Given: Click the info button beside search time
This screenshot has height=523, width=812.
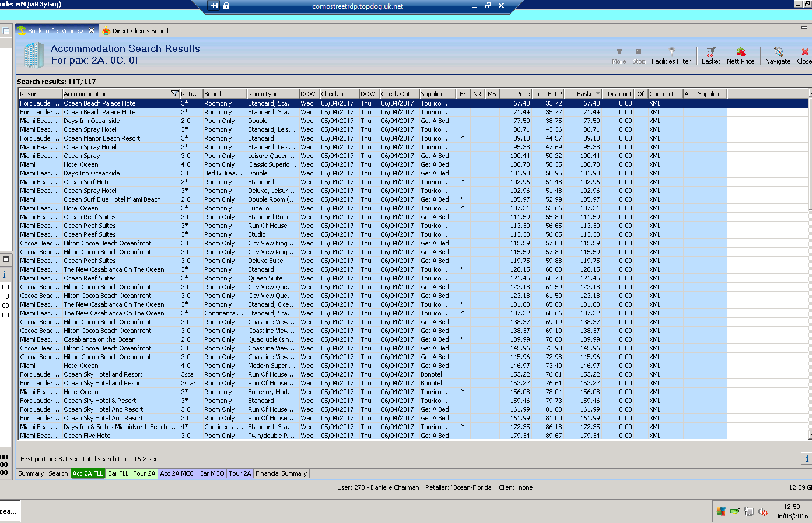Looking at the screenshot, I should point(807,459).
